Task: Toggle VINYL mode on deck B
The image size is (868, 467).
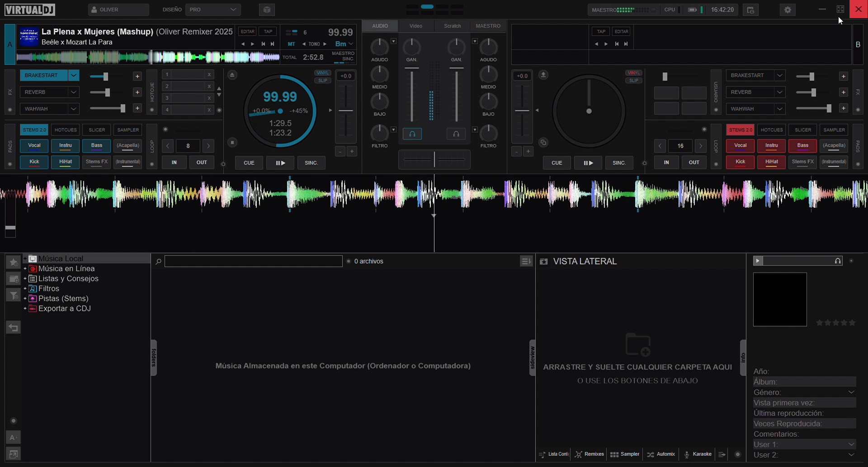Action: tap(634, 73)
